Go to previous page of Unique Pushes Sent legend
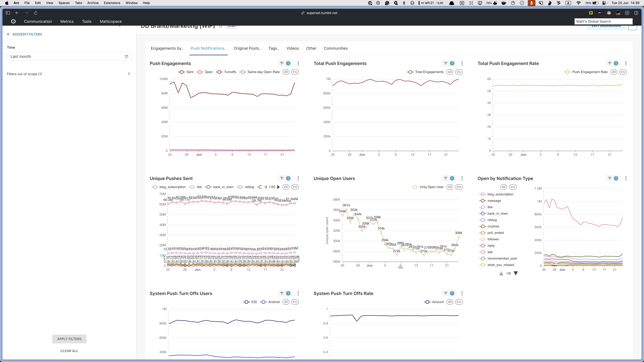The height and width of the screenshot is (362, 644). [x=266, y=187]
